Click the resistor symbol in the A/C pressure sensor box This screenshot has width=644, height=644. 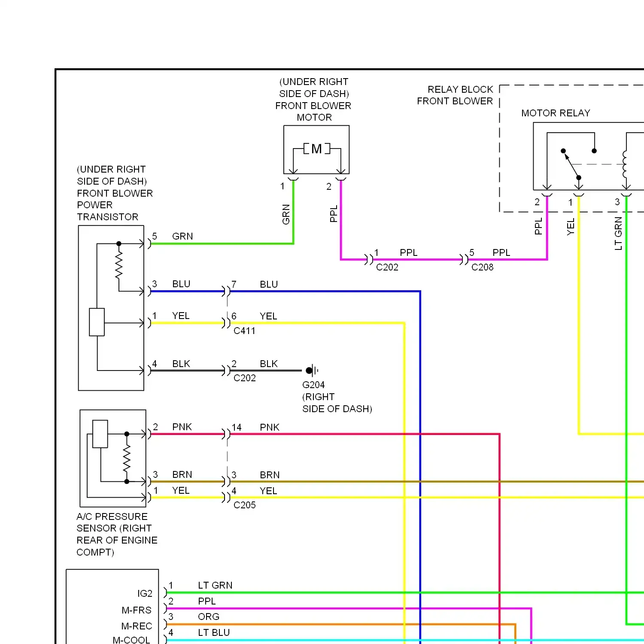coord(127,458)
